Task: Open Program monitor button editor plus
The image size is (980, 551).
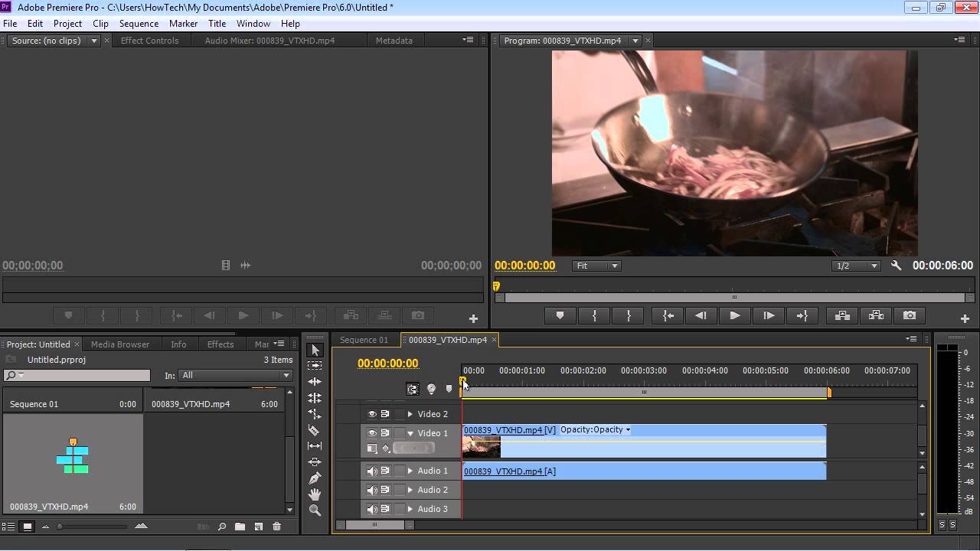Action: pyautogui.click(x=965, y=318)
